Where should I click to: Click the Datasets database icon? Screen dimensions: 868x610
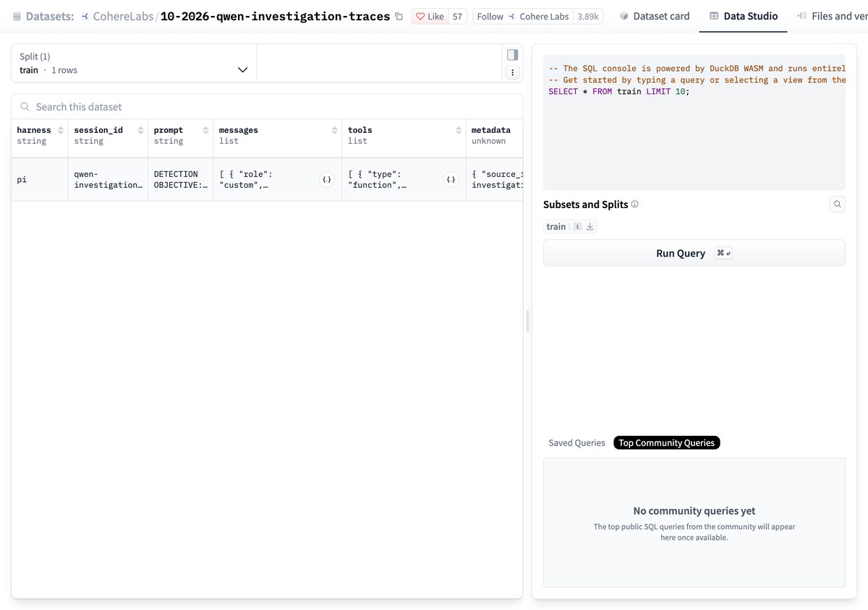[x=17, y=17]
